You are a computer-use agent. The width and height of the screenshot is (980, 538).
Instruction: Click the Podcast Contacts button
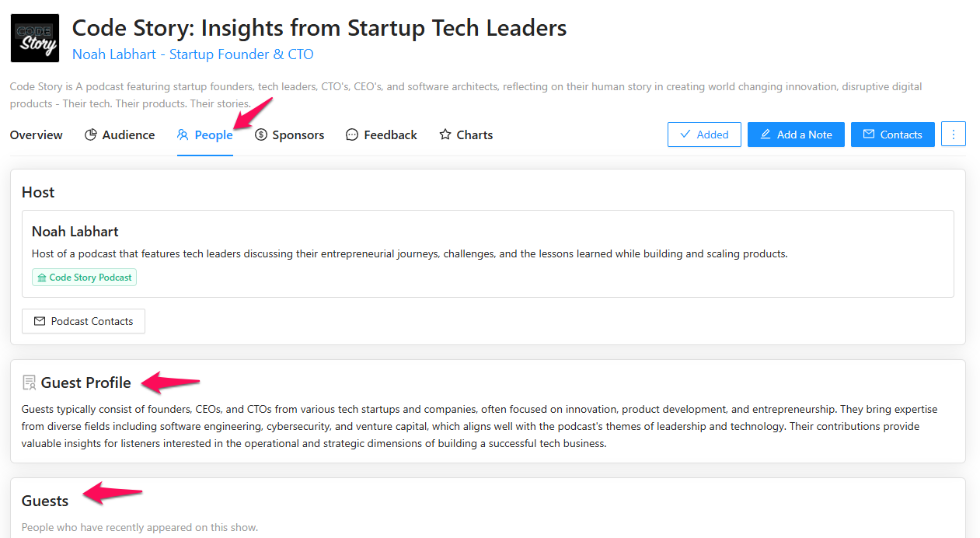(x=83, y=321)
